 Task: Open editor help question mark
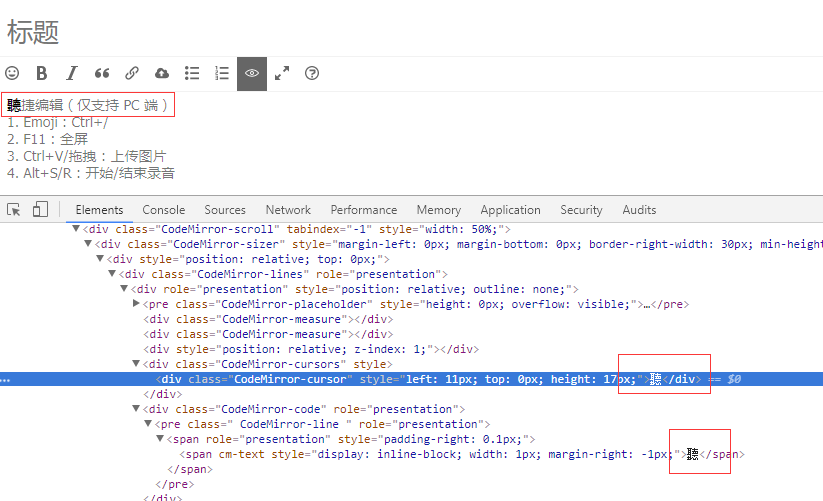pyautogui.click(x=312, y=73)
